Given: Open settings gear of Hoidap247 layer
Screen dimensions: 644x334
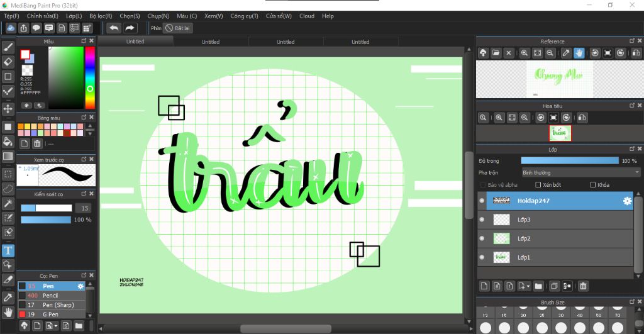Looking at the screenshot, I should pos(627,201).
